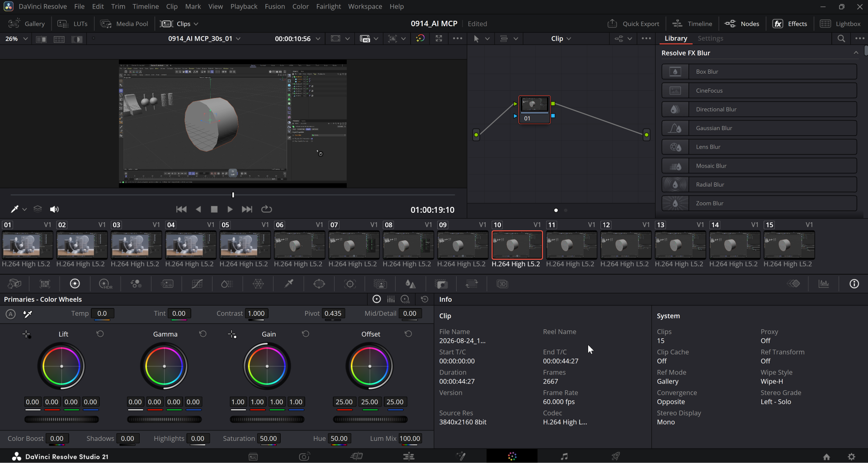Go to the Fairlight page icon
Screen dimensions: 868x463
tap(564, 456)
